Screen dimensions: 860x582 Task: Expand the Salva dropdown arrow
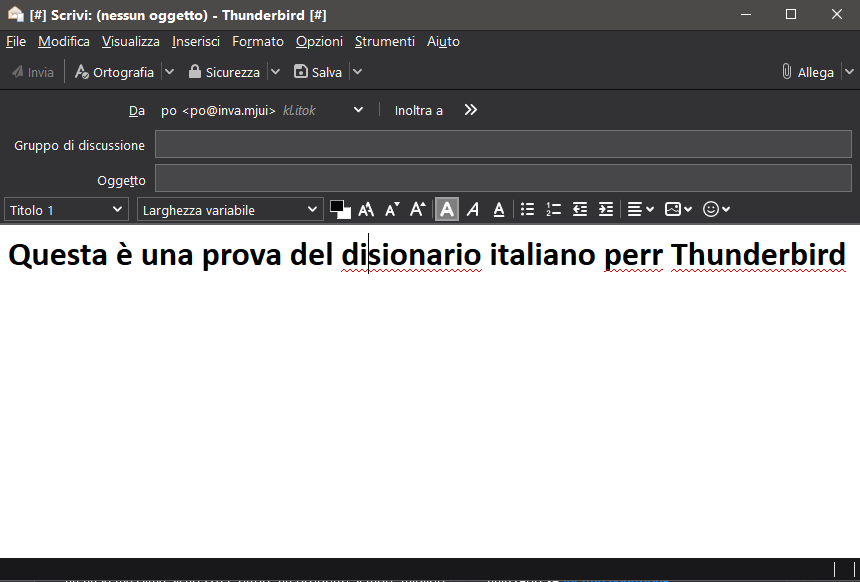[x=357, y=72]
